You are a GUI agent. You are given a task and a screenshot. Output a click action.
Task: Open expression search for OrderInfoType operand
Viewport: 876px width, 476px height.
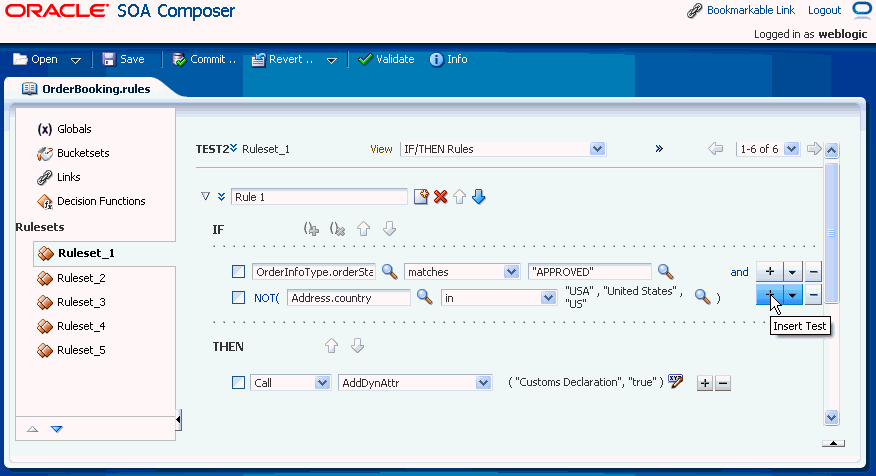(x=389, y=272)
